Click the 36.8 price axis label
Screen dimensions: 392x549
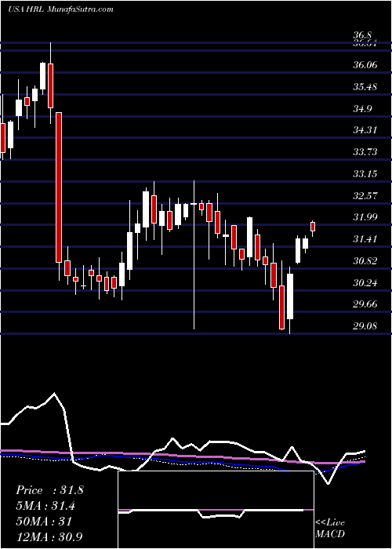[361, 35]
